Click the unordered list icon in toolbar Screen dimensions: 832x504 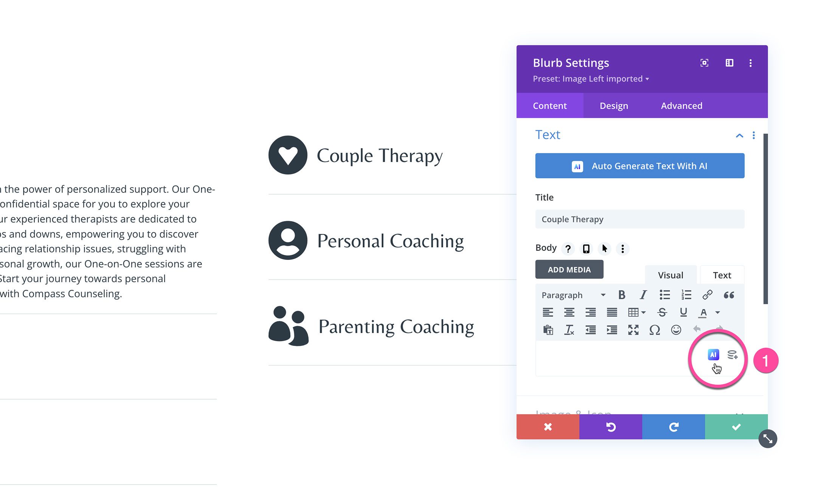(x=664, y=294)
